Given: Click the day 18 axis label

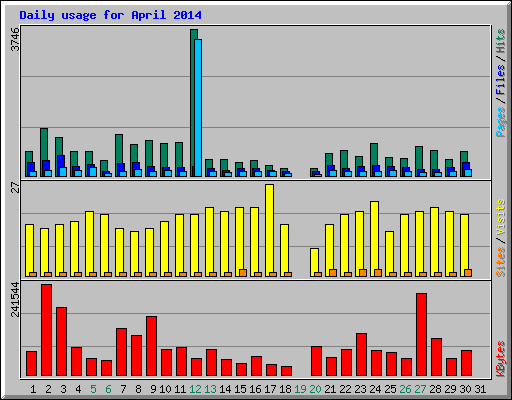Looking at the screenshot, I should (x=285, y=389).
